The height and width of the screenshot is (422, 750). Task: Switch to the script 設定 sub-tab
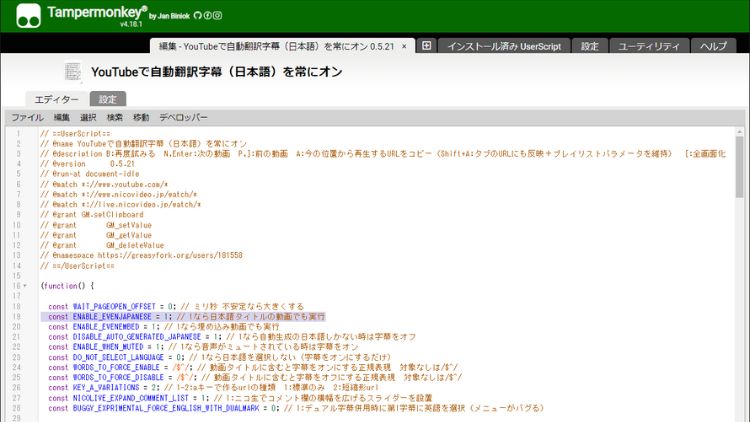coord(108,99)
